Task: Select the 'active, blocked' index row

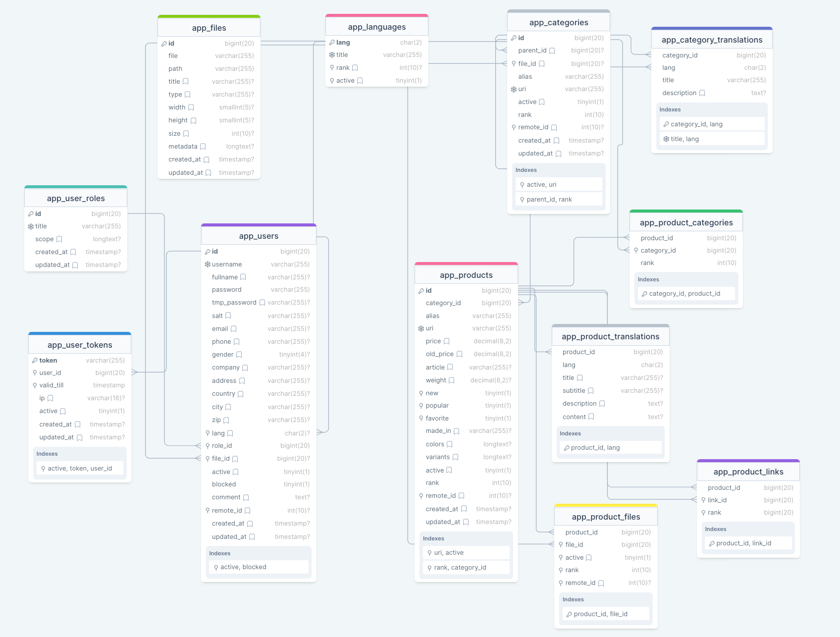Action: [x=259, y=567]
